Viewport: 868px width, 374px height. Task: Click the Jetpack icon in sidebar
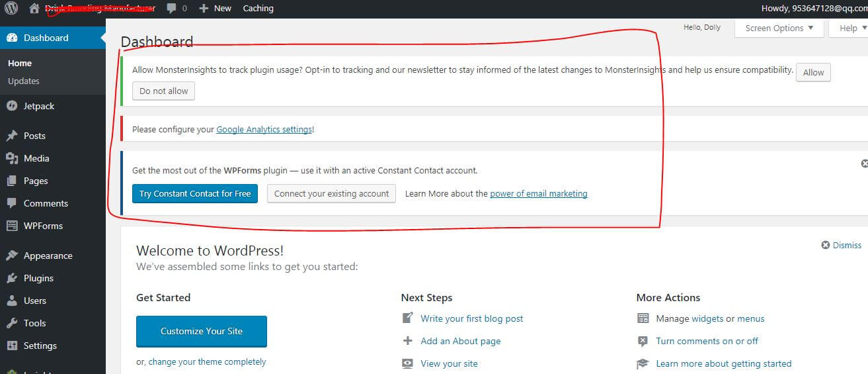tap(12, 106)
